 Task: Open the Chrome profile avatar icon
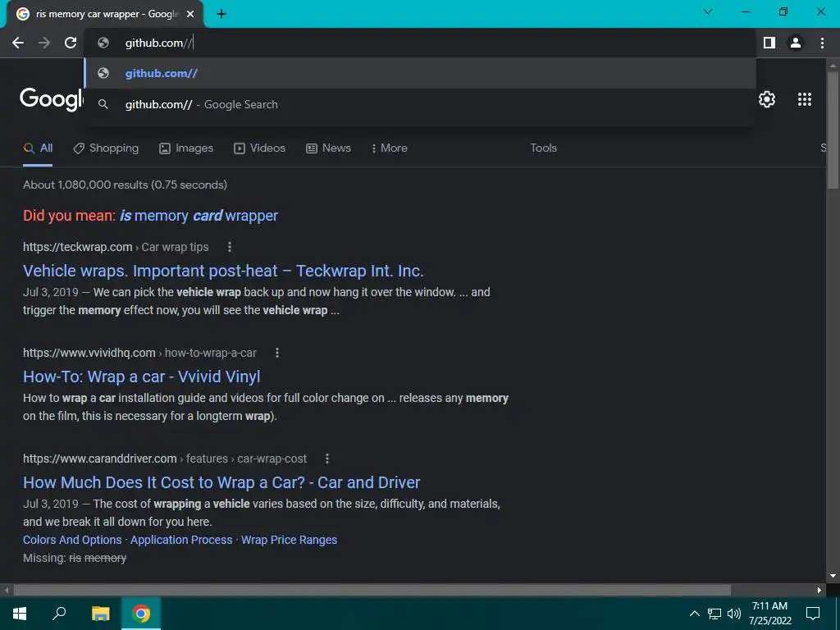(796, 43)
